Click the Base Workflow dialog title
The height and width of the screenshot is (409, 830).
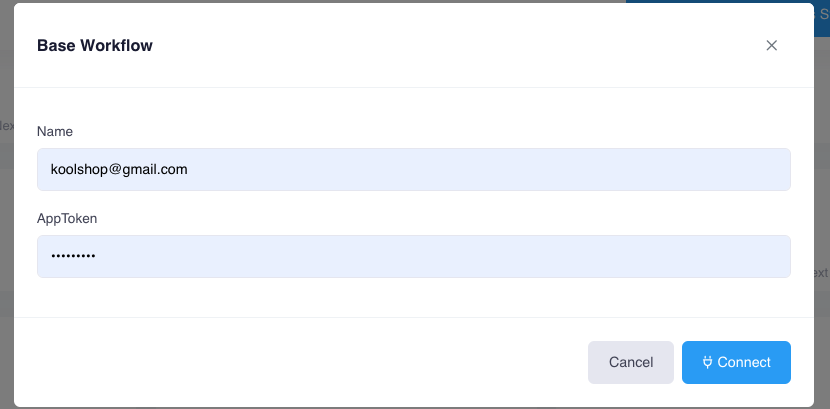coord(95,45)
